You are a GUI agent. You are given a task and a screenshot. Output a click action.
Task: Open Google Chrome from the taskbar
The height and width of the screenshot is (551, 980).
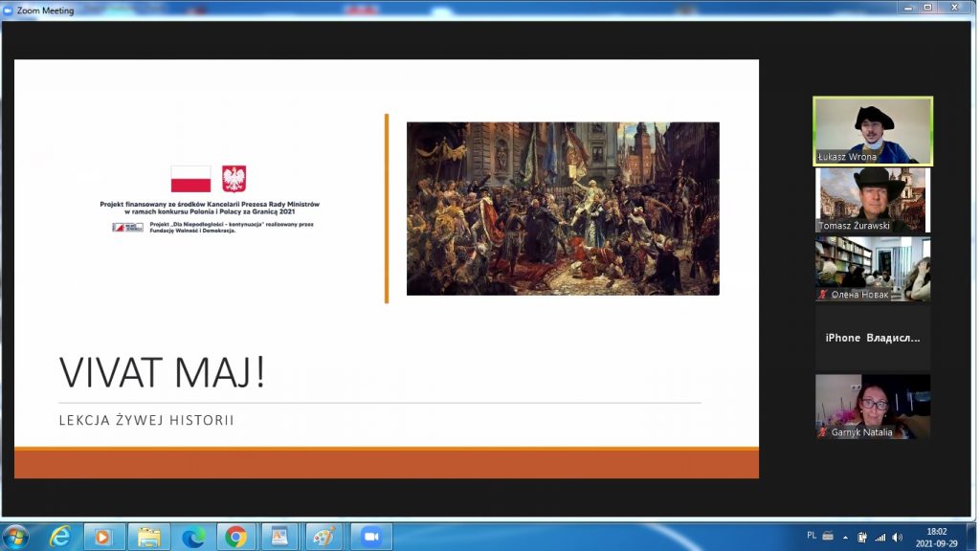(236, 537)
